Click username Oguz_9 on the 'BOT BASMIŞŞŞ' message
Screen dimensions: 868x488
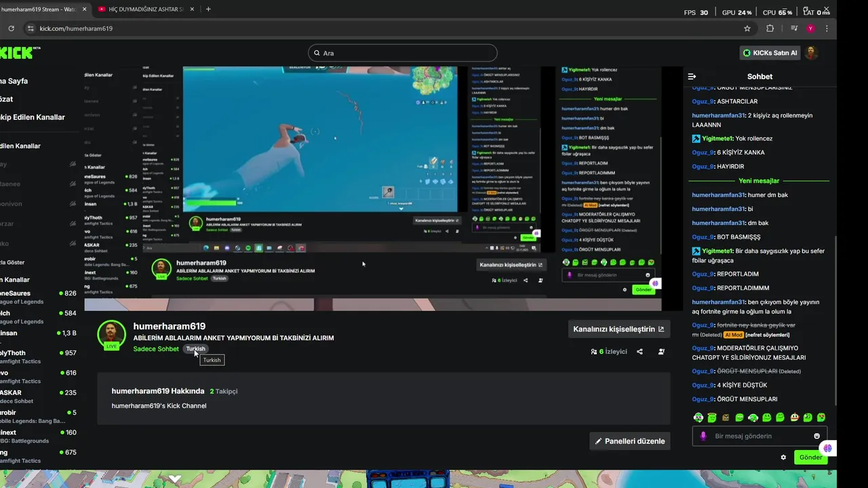click(703, 237)
